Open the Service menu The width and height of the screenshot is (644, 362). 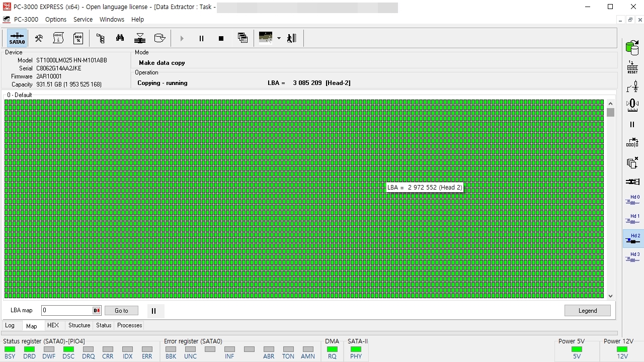[x=83, y=20]
